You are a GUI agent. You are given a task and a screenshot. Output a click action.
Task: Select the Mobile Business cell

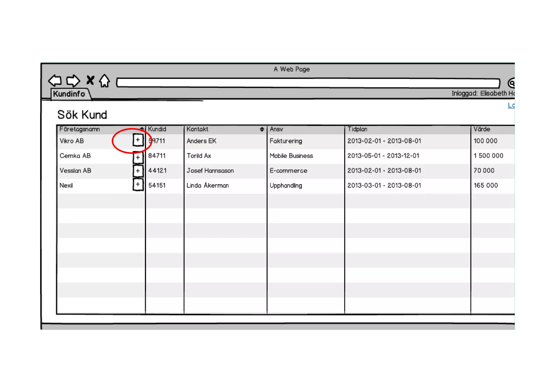pos(291,156)
